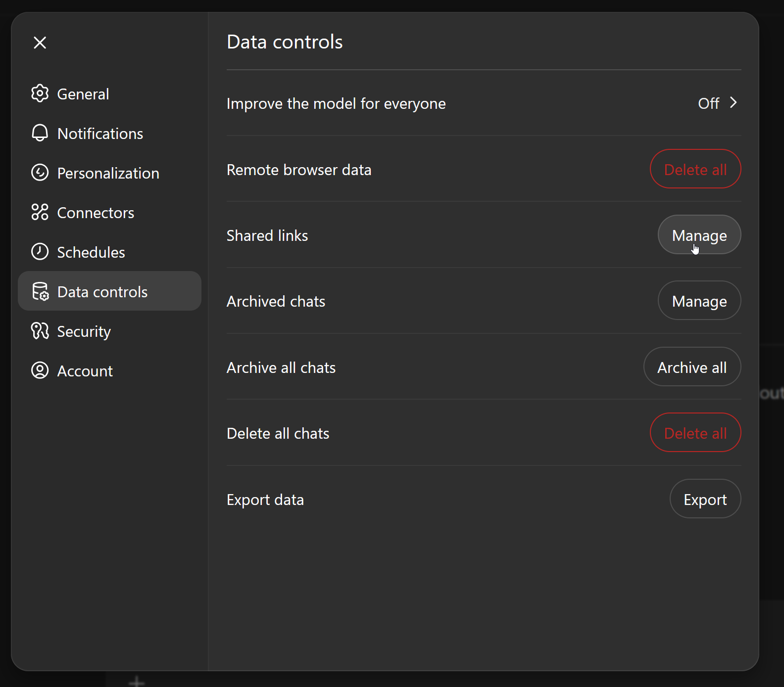Viewport: 784px width, 687px height.
Task: Select the Data controls section
Action: (109, 291)
